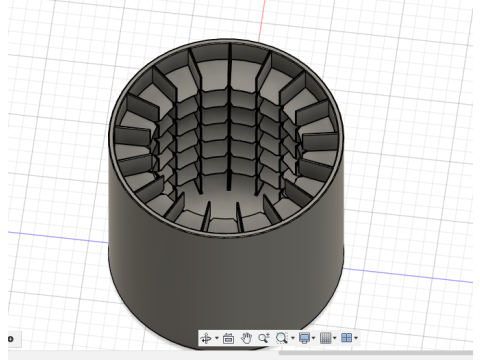Image resolution: width=480 pixels, height=360 pixels.
Task: Open Grid and Snaps settings icon
Action: tap(325, 338)
